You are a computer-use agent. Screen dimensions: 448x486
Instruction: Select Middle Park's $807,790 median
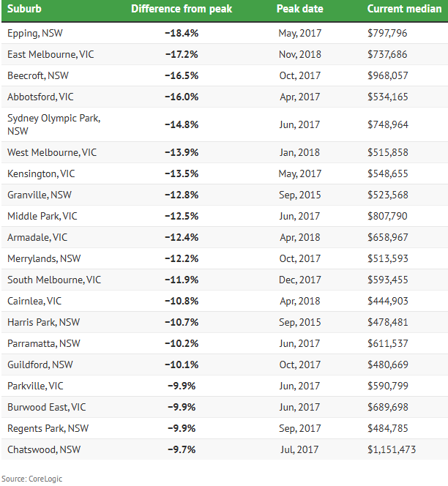[x=387, y=217]
